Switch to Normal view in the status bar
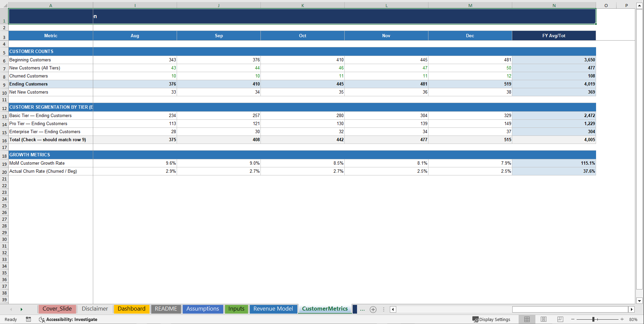644x324 pixels. coord(526,319)
